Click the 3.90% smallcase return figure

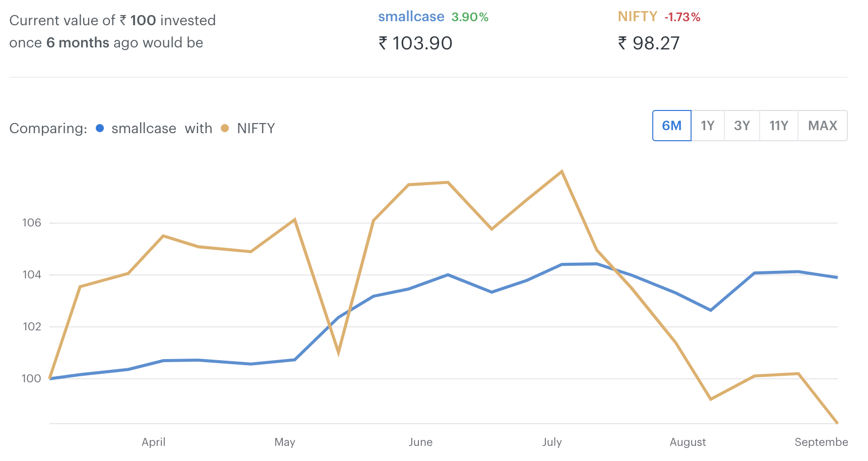tap(470, 17)
